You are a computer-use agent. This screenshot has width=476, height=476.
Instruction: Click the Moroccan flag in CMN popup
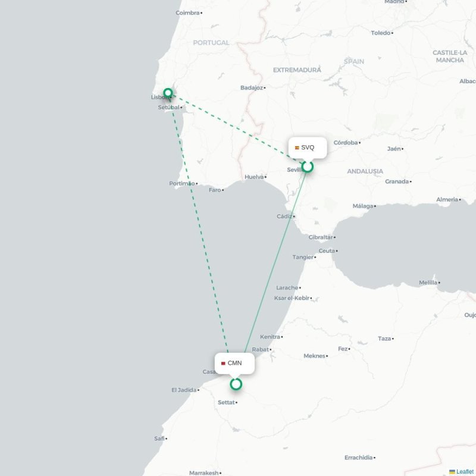tap(223, 364)
